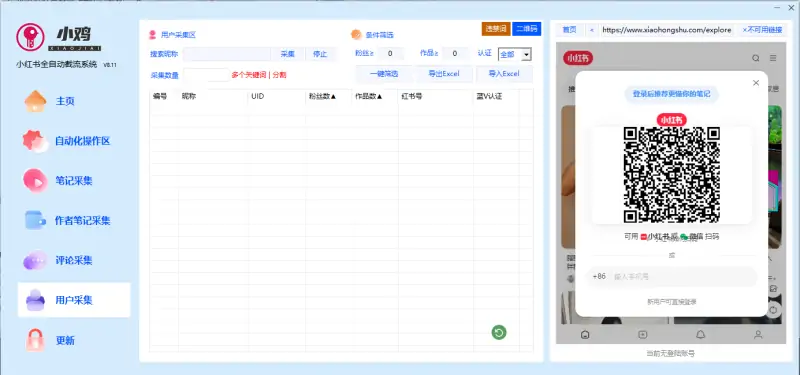The height and width of the screenshot is (375, 800).
Task: Focus the 作品≥ number field
Action: [x=455, y=54]
